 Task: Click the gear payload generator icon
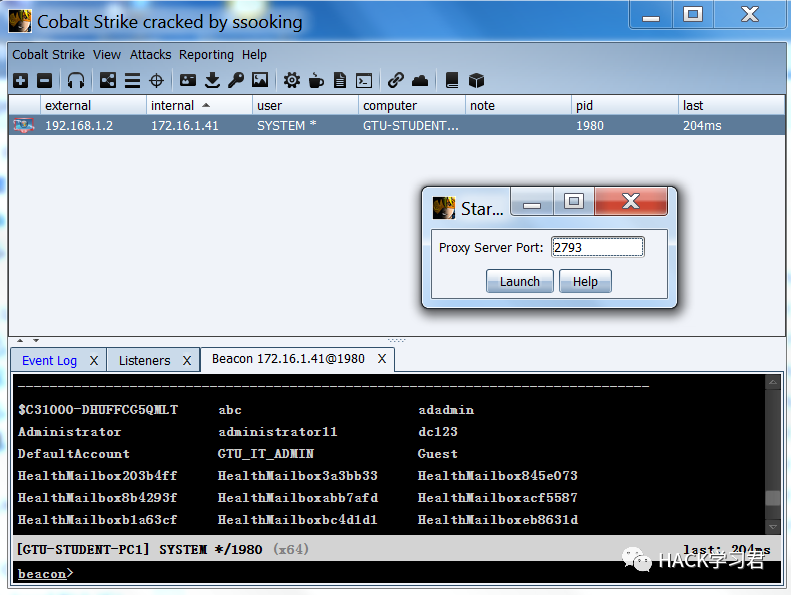[292, 80]
